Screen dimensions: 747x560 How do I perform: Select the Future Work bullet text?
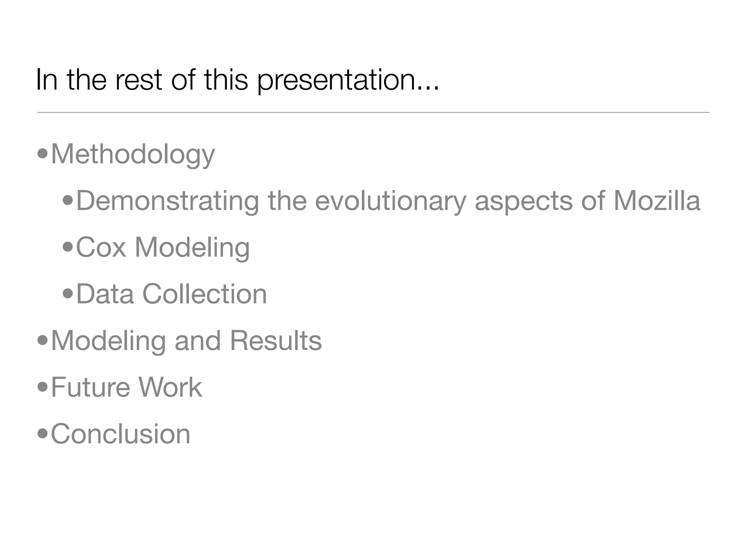click(x=126, y=387)
